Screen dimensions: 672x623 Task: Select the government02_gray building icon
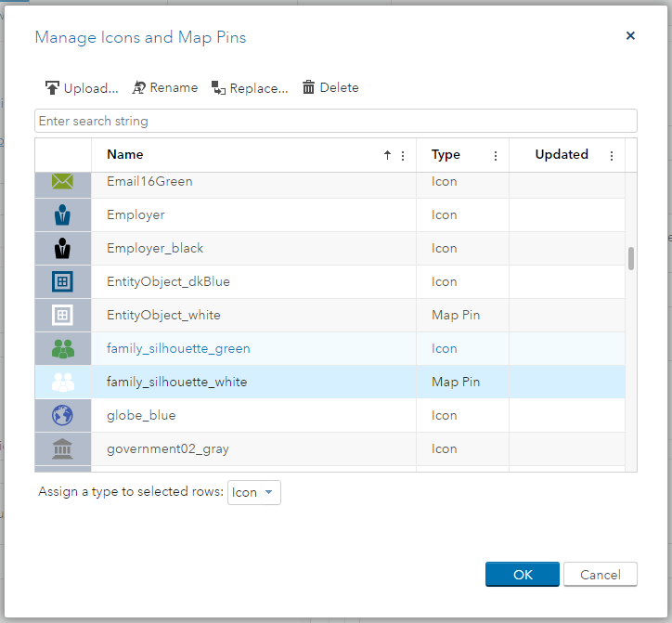click(63, 449)
